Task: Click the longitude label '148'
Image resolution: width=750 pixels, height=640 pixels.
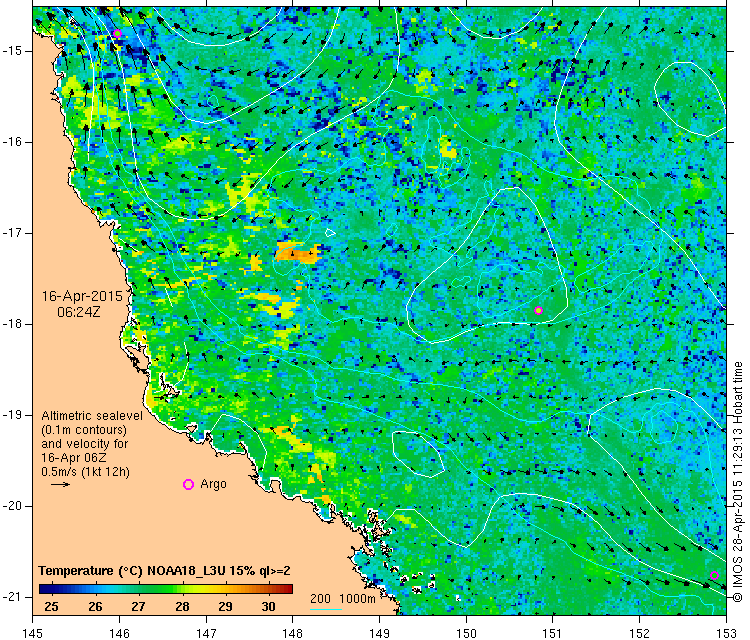Action: click(x=293, y=633)
